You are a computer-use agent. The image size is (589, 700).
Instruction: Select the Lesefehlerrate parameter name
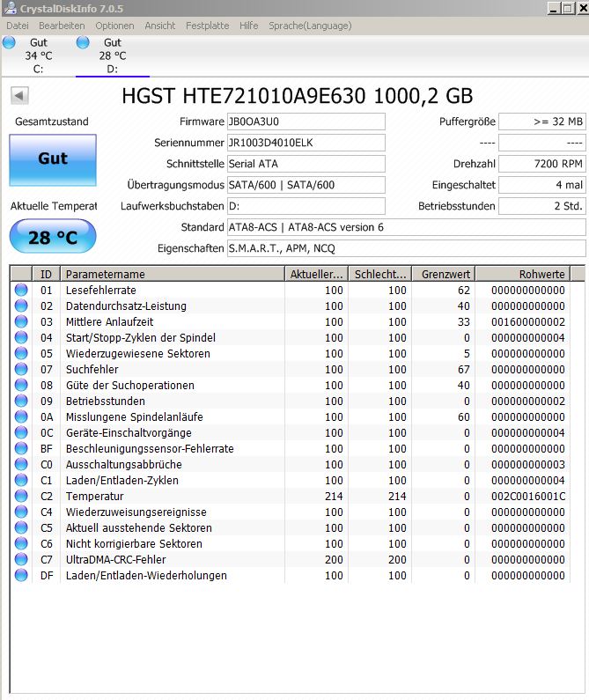point(101,291)
